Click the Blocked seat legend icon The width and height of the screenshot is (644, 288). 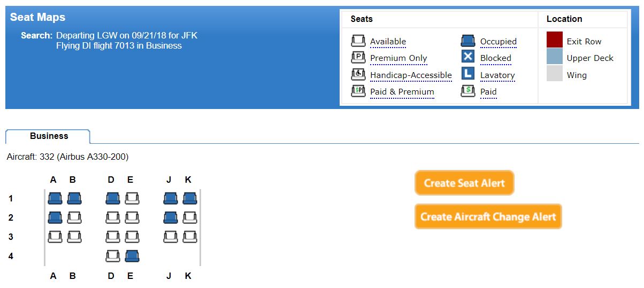tap(468, 57)
